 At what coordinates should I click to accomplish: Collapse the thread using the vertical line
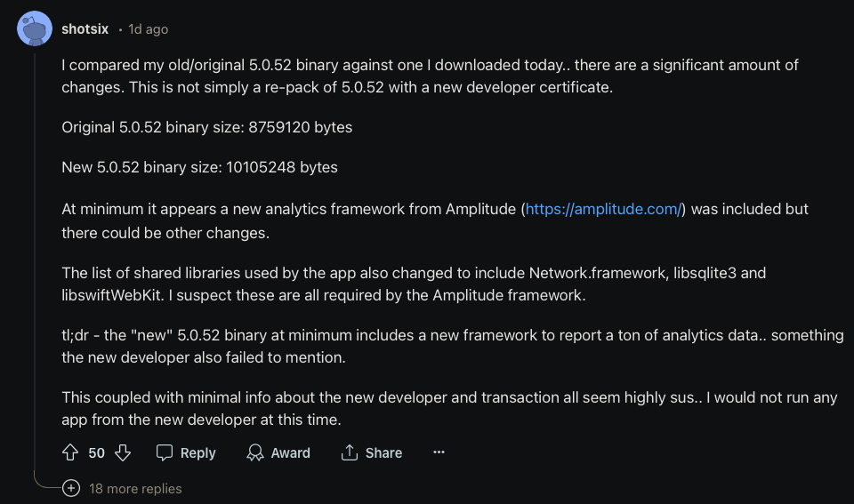click(35, 267)
